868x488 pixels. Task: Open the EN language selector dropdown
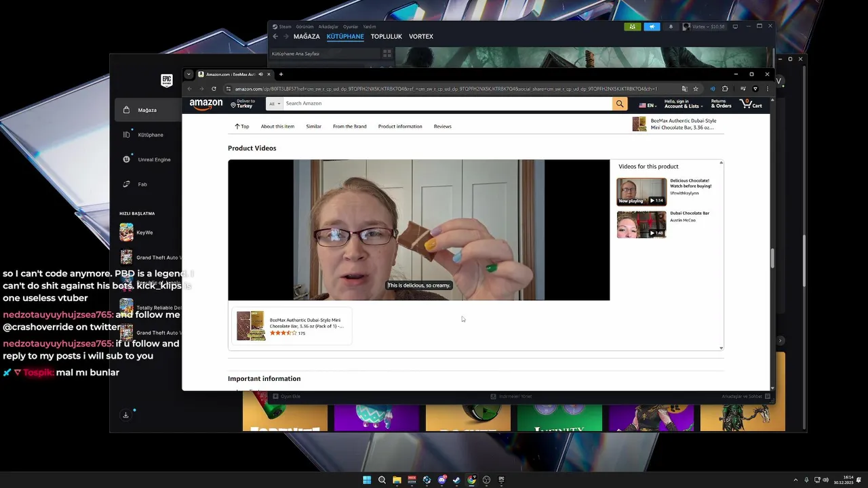(x=648, y=106)
